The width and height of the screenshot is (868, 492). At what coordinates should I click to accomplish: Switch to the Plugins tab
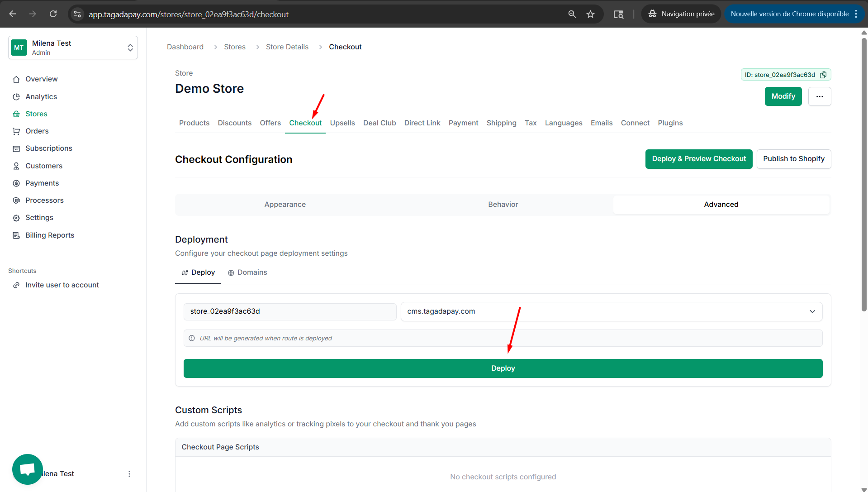670,123
